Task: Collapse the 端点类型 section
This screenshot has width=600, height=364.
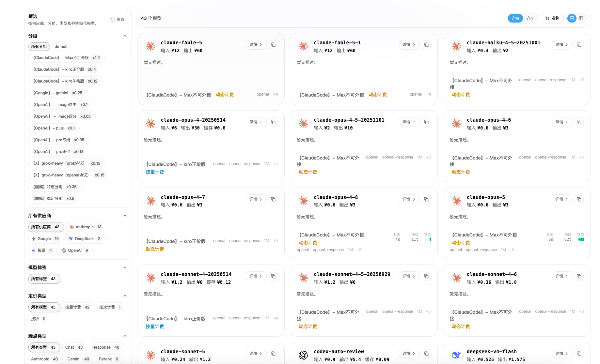Action: coord(125,336)
